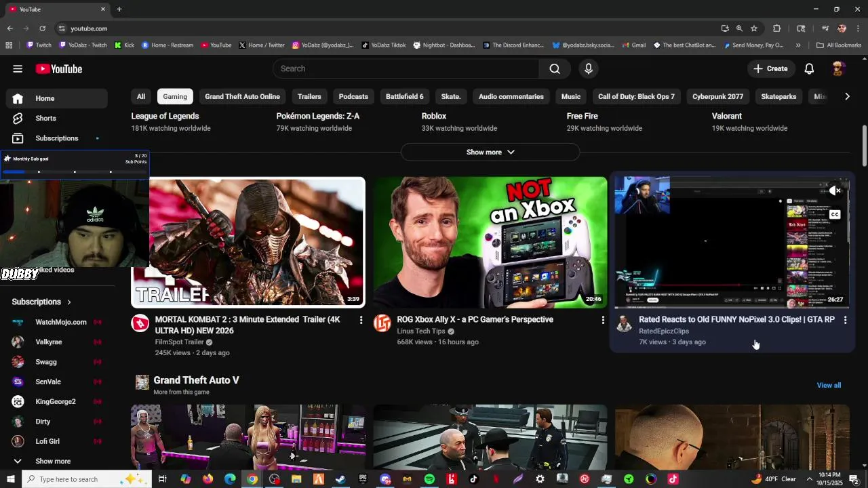868x488 pixels.
Task: Expand Show more game categories
Action: pyautogui.click(x=490, y=152)
